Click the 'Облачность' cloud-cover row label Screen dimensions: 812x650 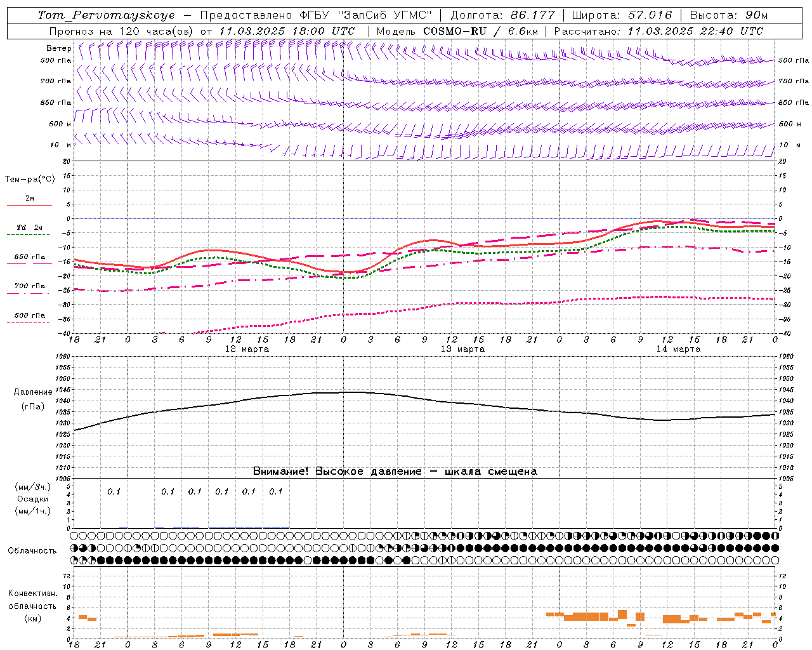coord(32,550)
